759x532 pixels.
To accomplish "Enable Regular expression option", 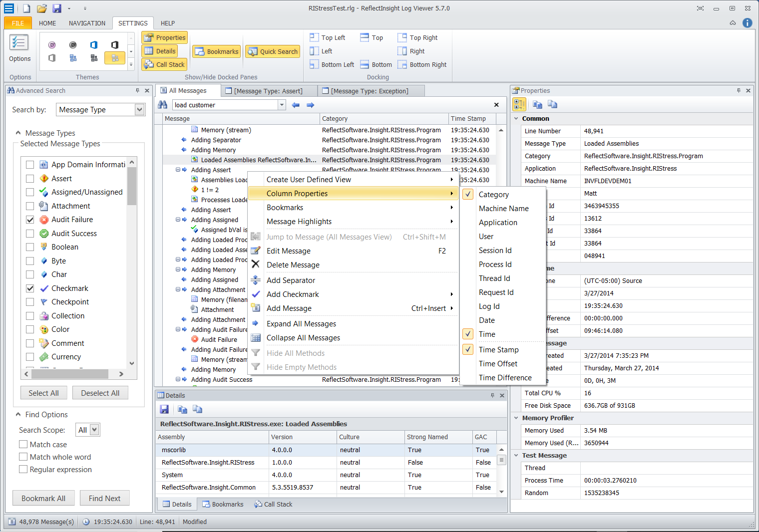I will 23,469.
